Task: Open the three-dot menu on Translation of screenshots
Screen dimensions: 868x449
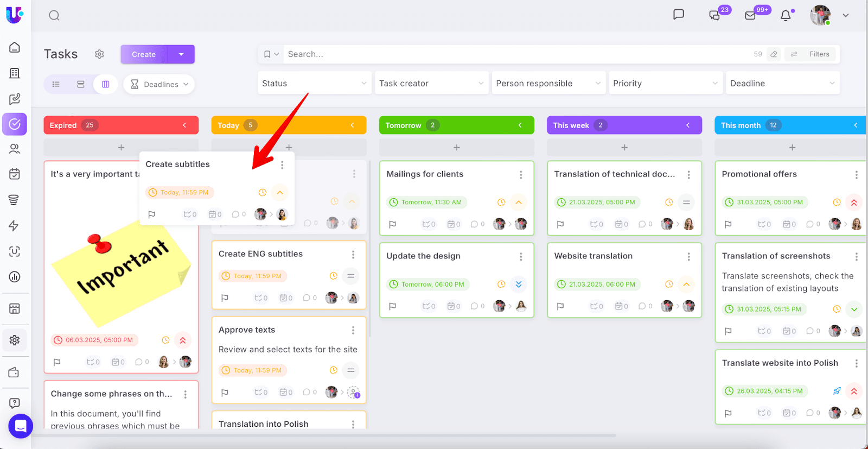Action: pos(857,257)
